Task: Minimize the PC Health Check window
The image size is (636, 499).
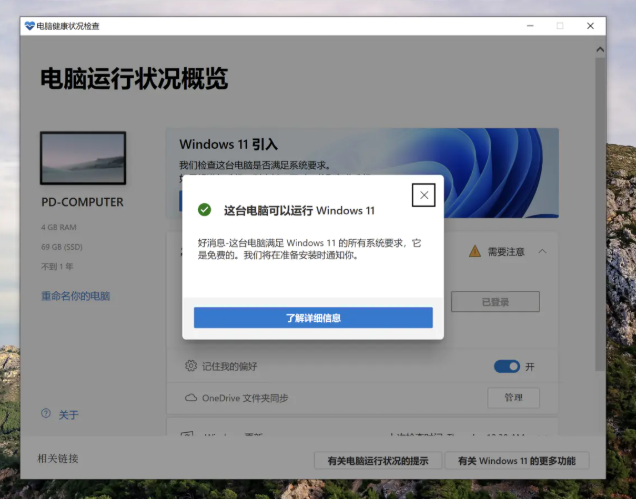Action: click(530, 26)
